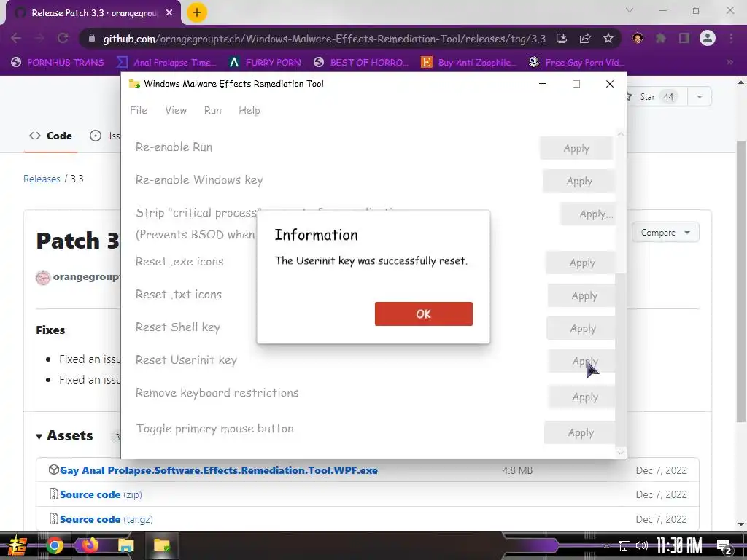Apply Reset Userinit key
This screenshot has height=560, width=747.
pyautogui.click(x=581, y=362)
